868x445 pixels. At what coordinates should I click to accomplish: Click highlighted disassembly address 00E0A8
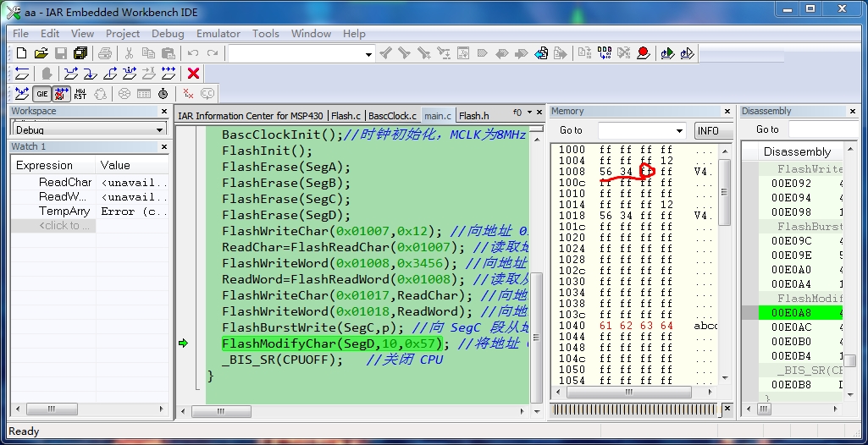(792, 313)
